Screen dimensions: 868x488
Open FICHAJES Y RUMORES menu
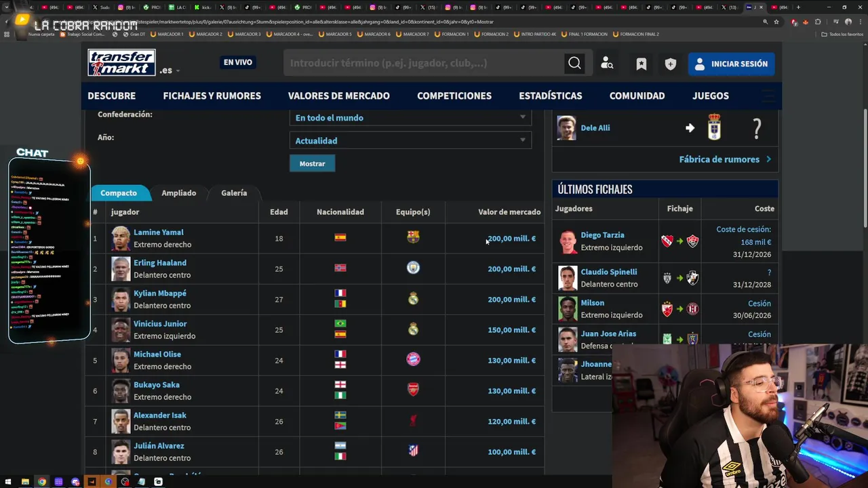point(212,96)
